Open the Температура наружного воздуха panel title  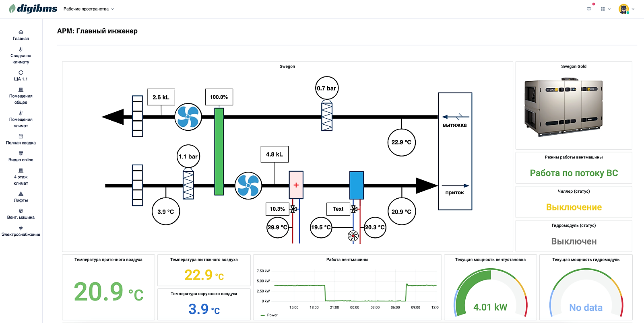click(204, 294)
